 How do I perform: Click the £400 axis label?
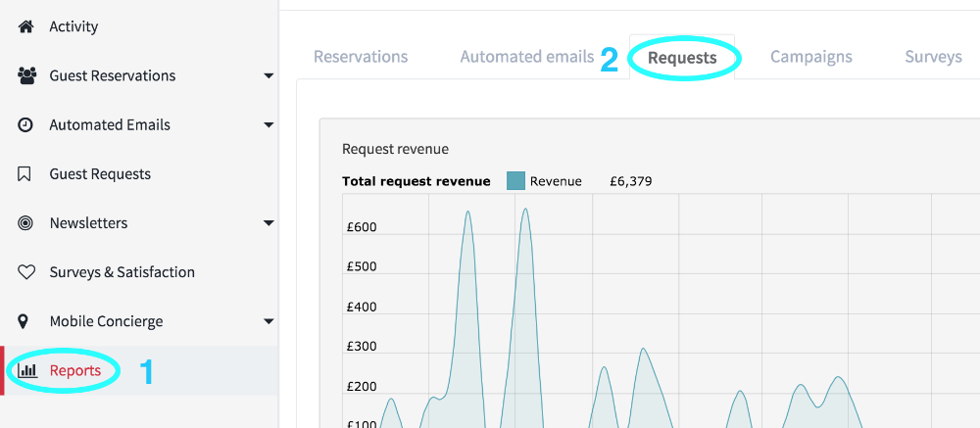click(x=362, y=307)
